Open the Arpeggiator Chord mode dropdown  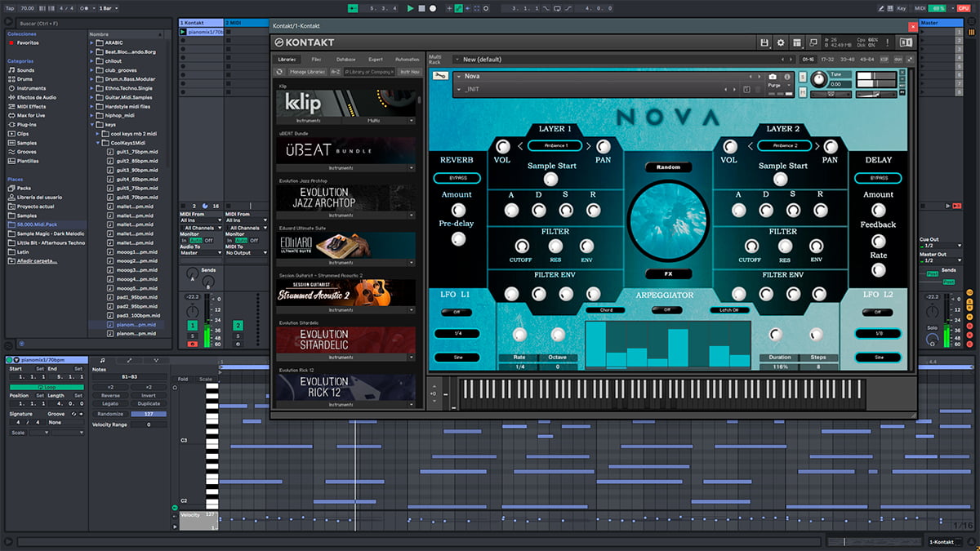tap(605, 310)
